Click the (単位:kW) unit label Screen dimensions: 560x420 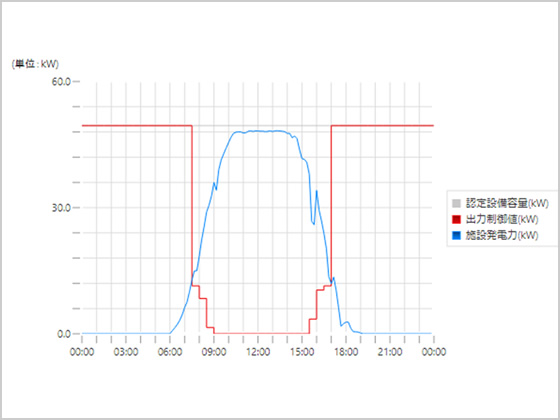[35, 64]
